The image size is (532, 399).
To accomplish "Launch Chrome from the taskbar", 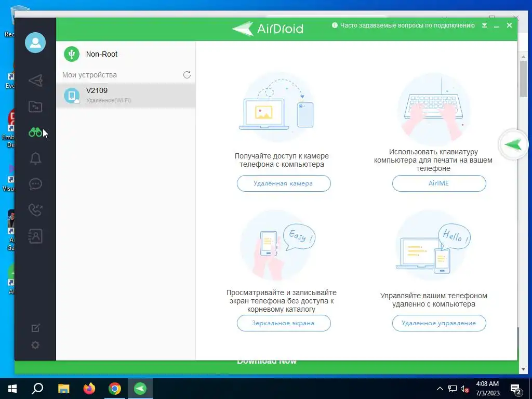I will [115, 389].
